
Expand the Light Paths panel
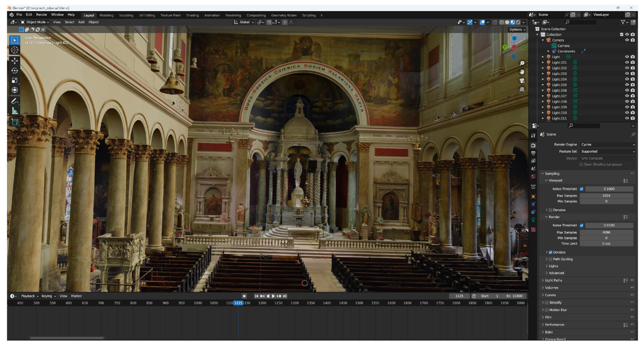click(553, 281)
